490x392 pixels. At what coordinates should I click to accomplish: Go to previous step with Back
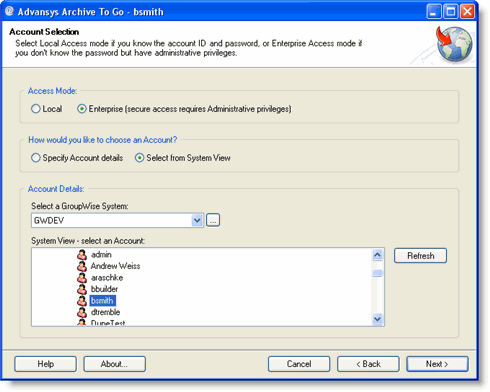click(x=368, y=364)
